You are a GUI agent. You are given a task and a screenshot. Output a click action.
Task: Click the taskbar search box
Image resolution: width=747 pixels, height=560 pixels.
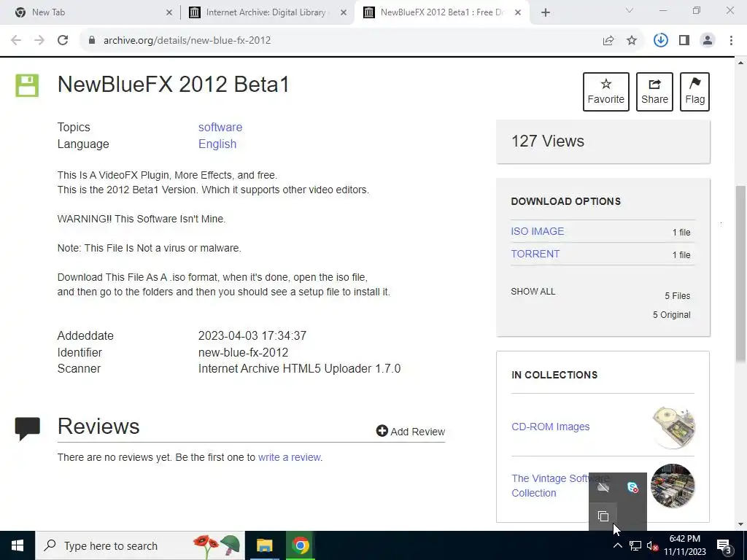[x=140, y=545]
